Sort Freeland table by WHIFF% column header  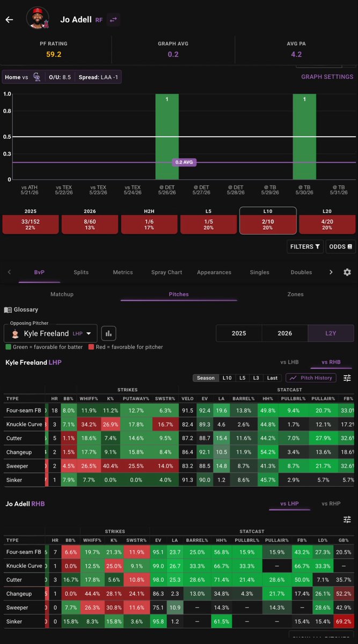pyautogui.click(x=89, y=399)
